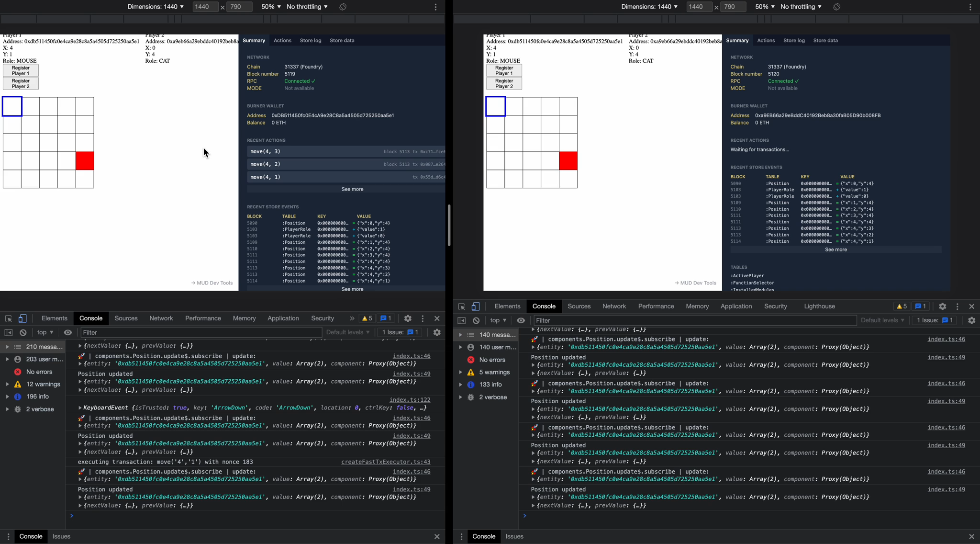Open left drawer kebab menu beside Console
The width and height of the screenshot is (980, 544).
8,537
